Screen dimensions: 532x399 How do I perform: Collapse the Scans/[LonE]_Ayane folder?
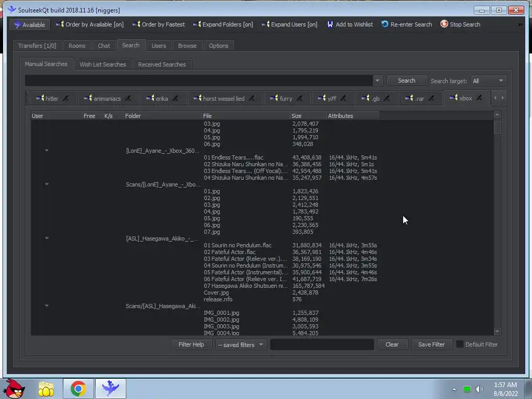47,184
